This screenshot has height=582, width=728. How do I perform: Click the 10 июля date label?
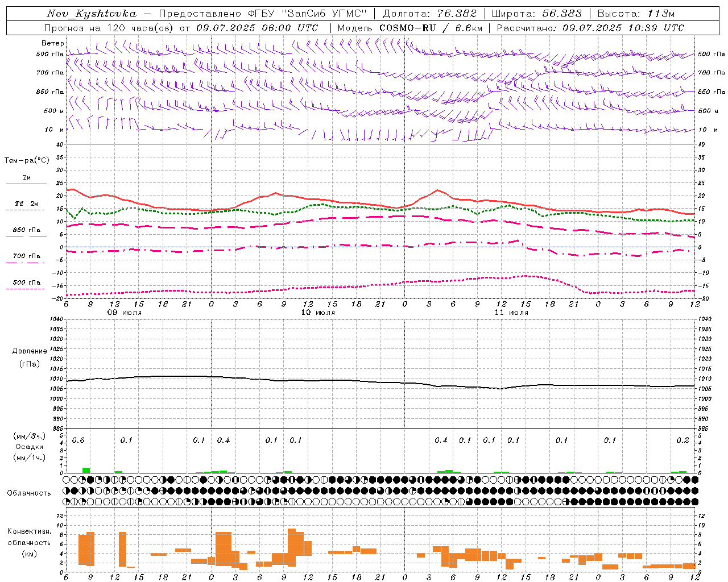[318, 313]
